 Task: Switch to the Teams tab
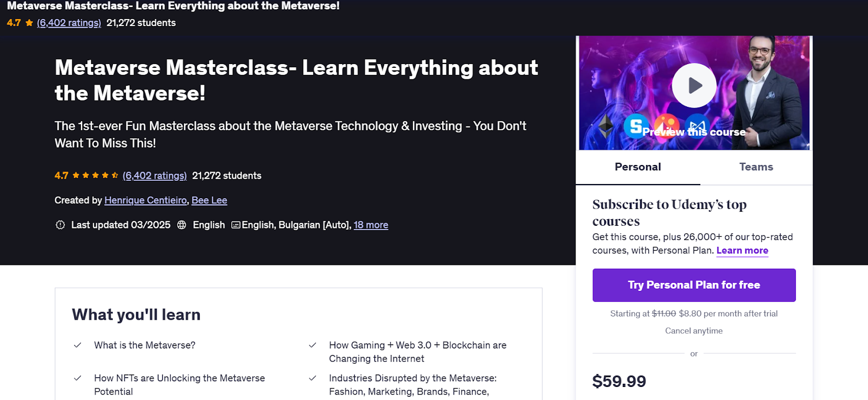coord(756,167)
